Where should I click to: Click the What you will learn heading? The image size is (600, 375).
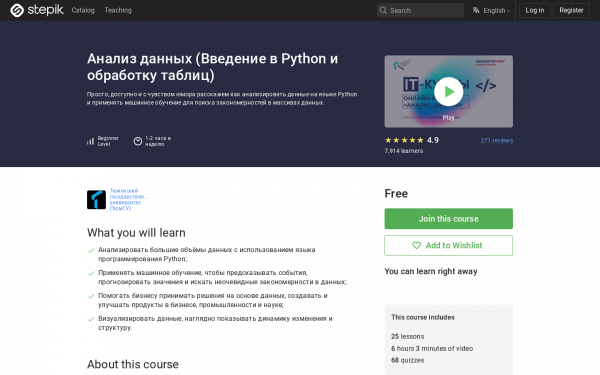[136, 233]
